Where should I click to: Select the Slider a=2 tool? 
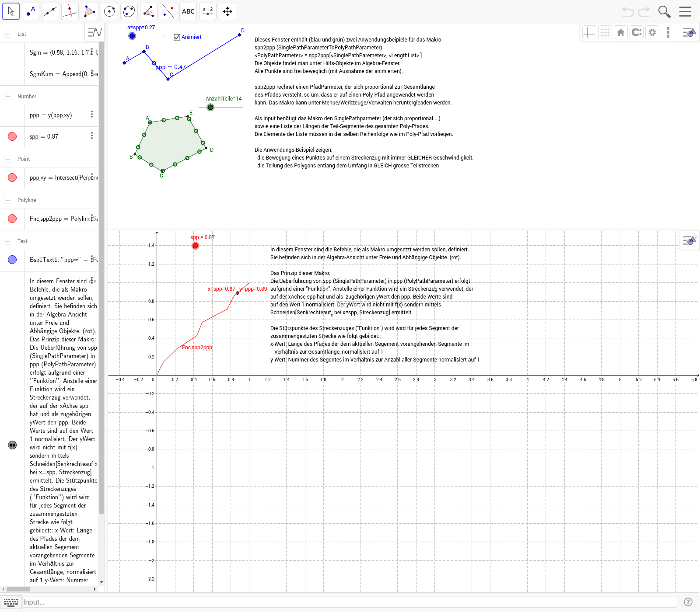[208, 11]
